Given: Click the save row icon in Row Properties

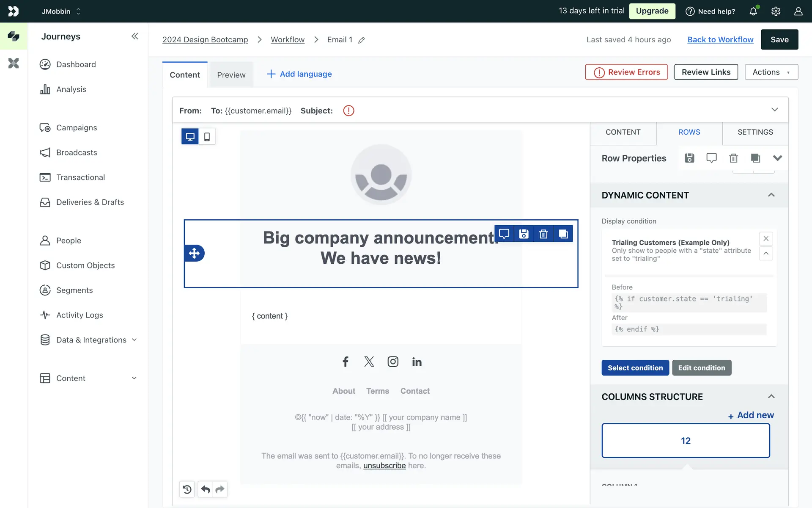Looking at the screenshot, I should tap(689, 158).
